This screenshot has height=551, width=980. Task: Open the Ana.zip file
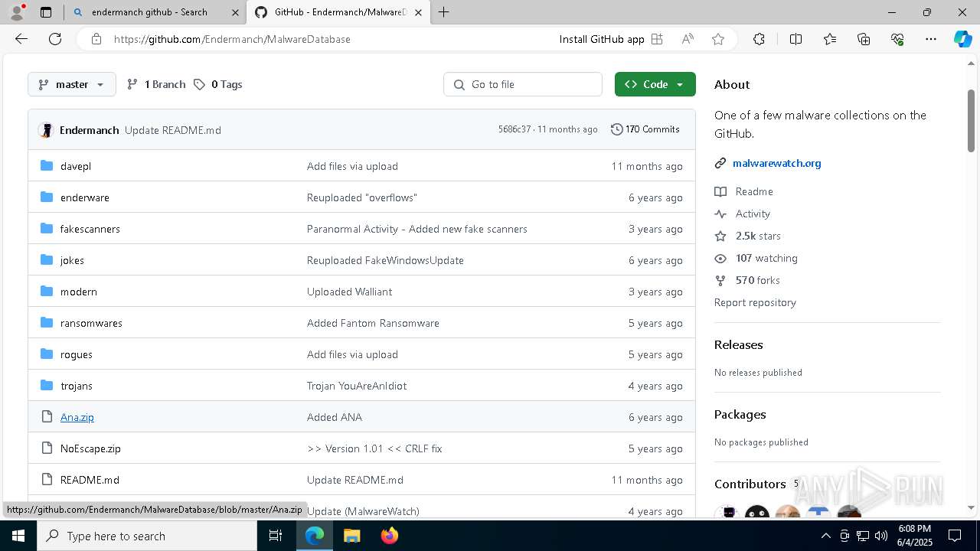click(x=77, y=417)
